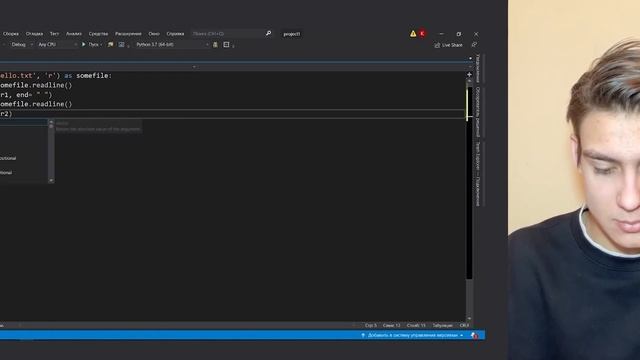The height and width of the screenshot is (360, 640).
Task: Open the Анализ menu
Action: tap(74, 34)
